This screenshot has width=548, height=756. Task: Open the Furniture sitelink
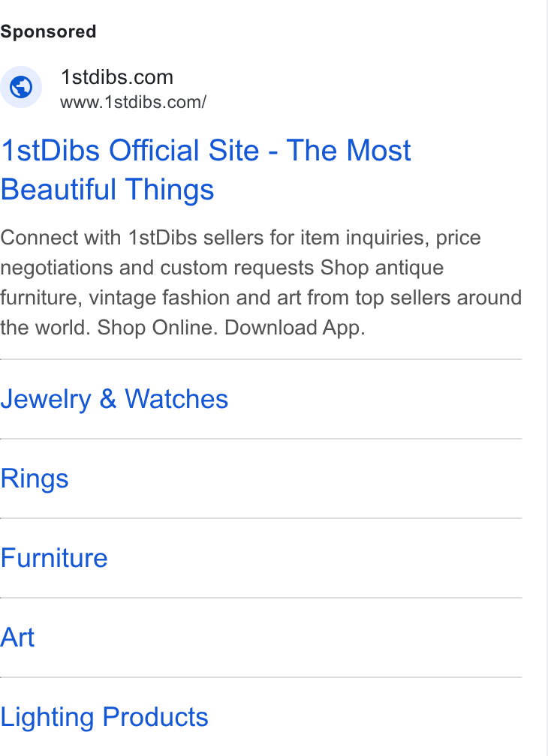pos(54,558)
